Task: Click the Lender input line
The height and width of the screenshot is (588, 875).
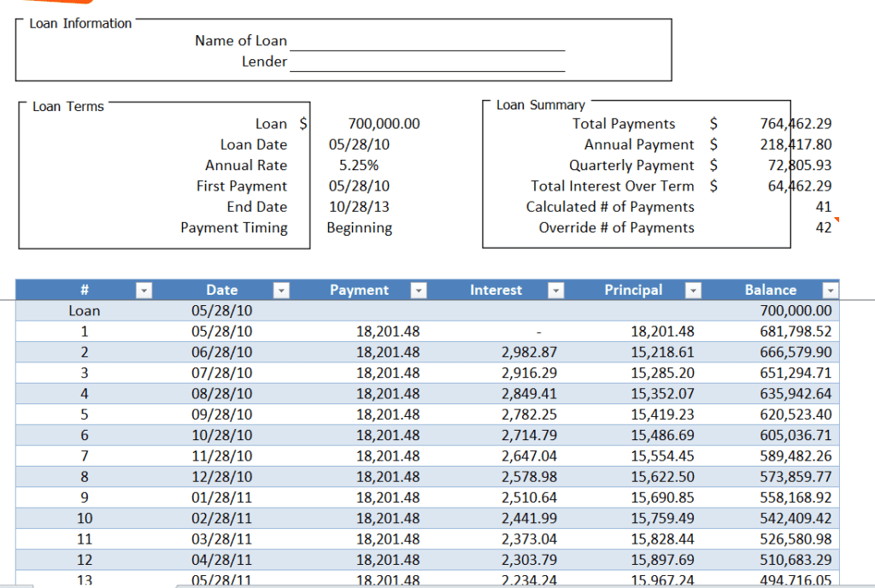Action: coord(427,62)
